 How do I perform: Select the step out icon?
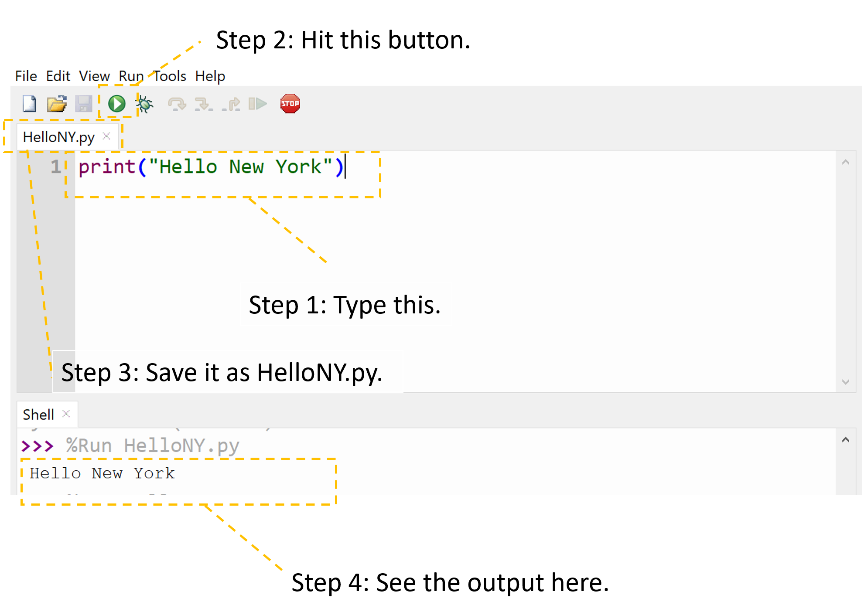(x=232, y=103)
